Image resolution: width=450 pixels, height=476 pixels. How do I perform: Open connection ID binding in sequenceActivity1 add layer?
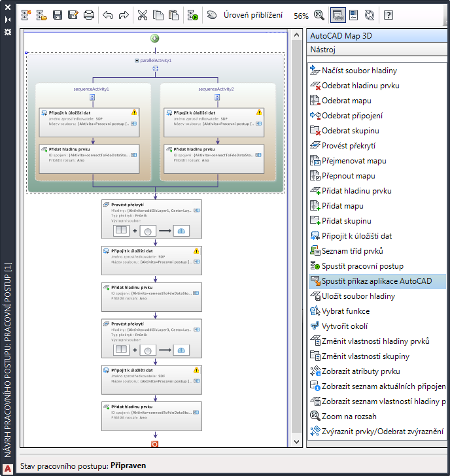click(x=133, y=155)
